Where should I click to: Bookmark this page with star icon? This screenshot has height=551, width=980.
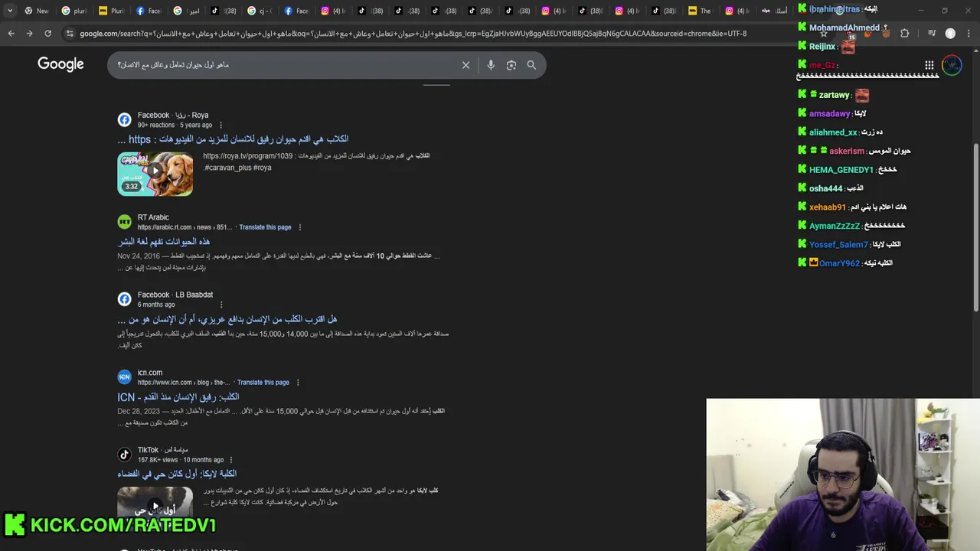coord(823,34)
